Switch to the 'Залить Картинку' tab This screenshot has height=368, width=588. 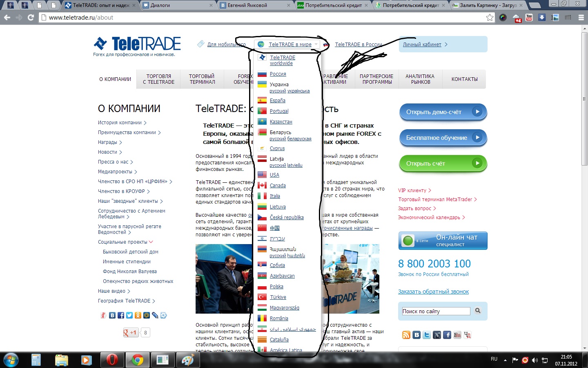point(488,5)
